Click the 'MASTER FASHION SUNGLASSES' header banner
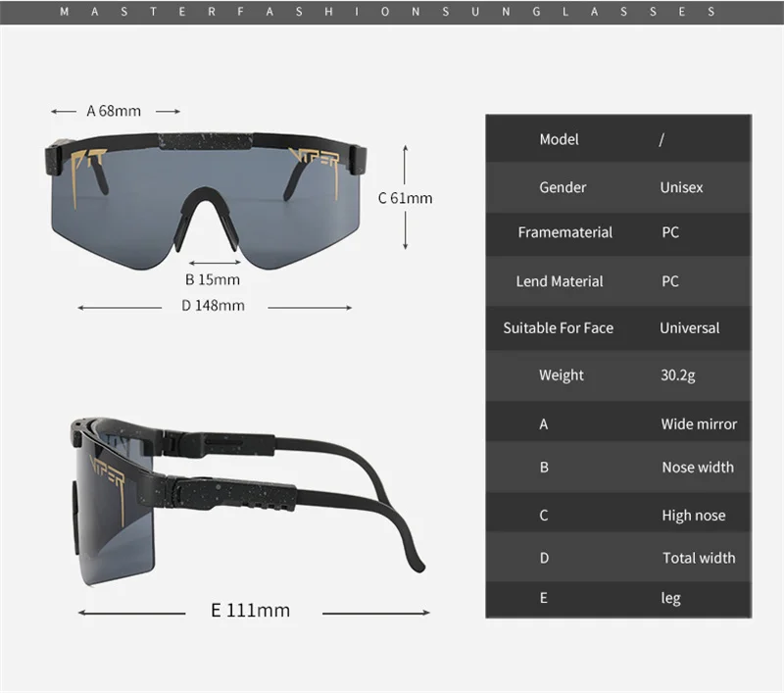This screenshot has height=693, width=784. pos(392,12)
